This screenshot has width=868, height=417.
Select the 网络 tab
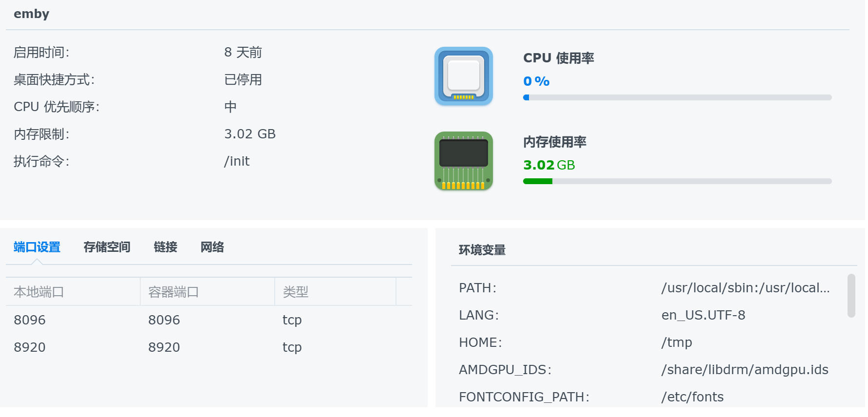click(212, 247)
